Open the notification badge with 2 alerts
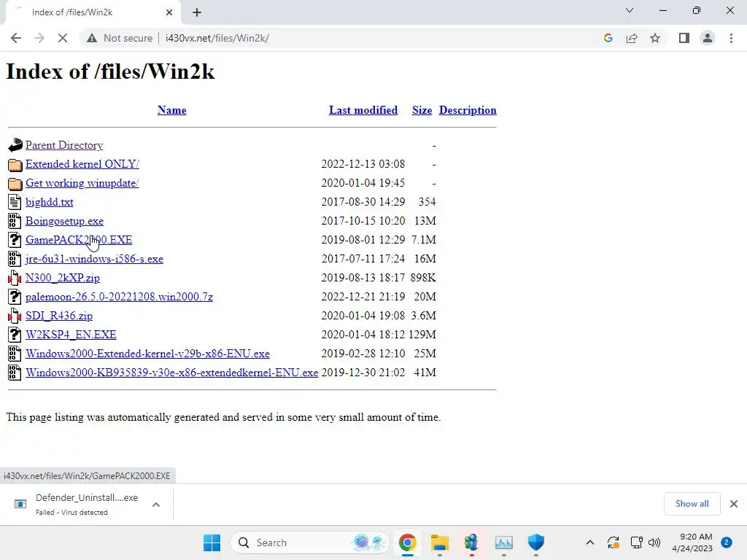 click(727, 542)
